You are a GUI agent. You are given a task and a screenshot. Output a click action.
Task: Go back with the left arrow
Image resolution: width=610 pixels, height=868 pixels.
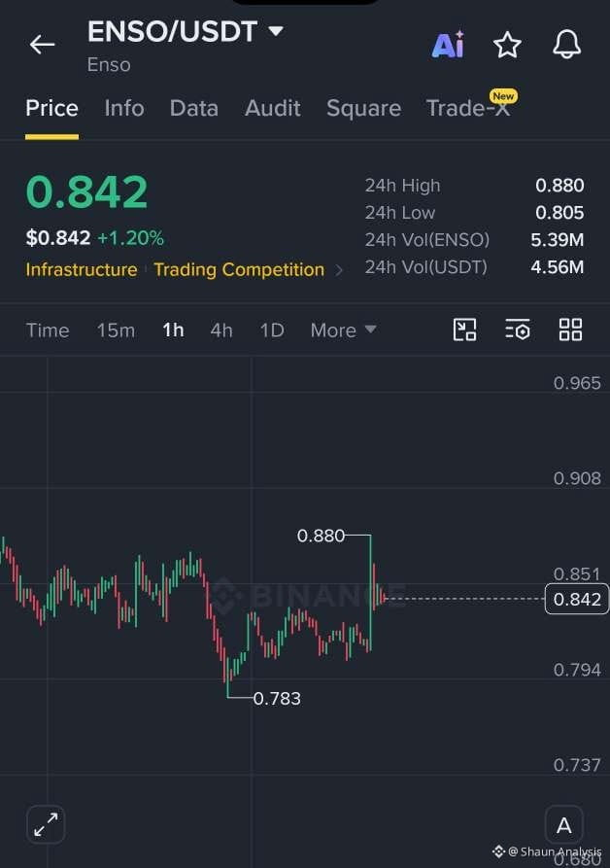[x=42, y=45]
